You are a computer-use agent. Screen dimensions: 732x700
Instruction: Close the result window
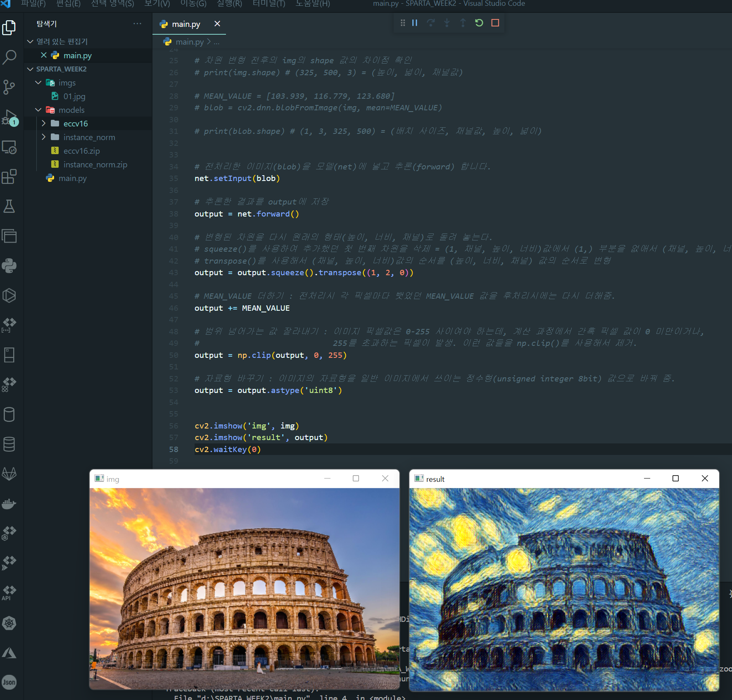[705, 479]
